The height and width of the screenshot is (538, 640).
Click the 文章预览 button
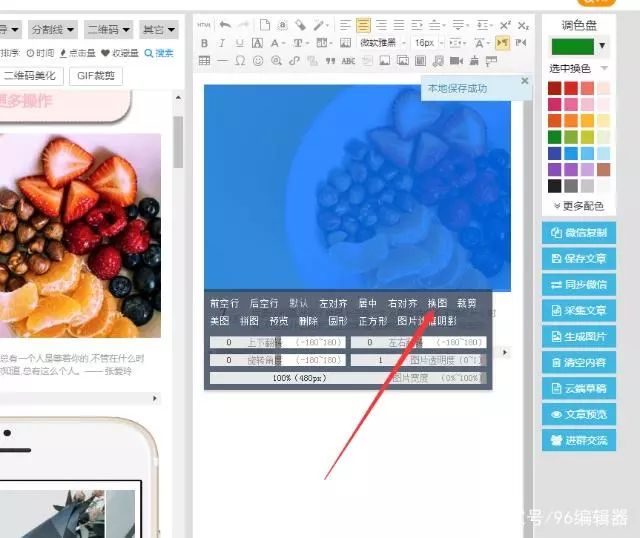[579, 414]
